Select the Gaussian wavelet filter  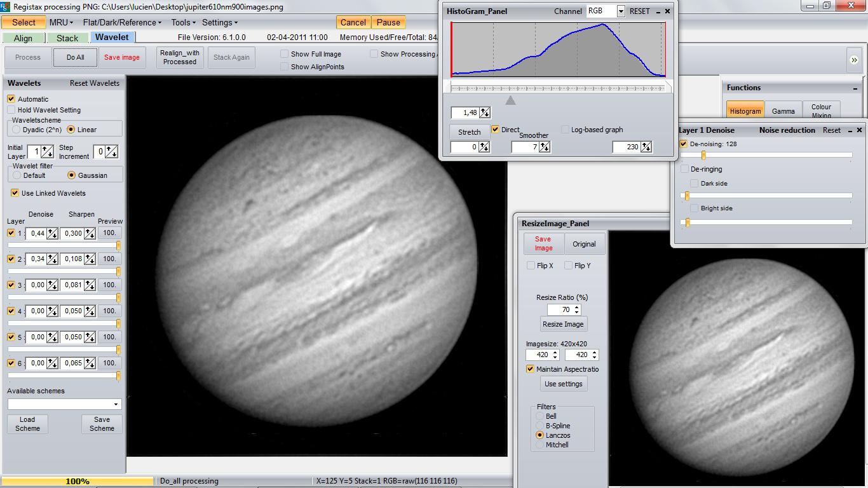(x=71, y=175)
